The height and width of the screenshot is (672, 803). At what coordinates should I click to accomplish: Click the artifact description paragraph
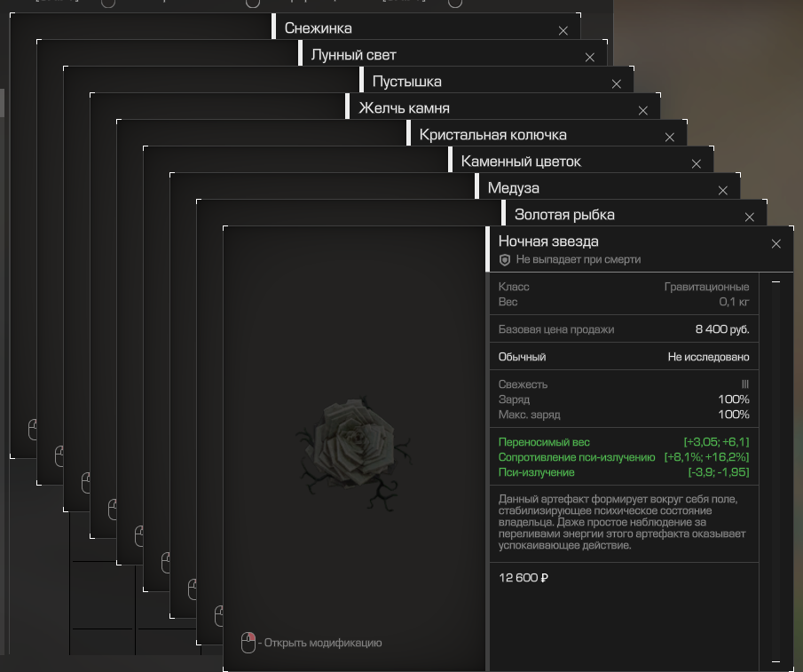pyautogui.click(x=622, y=522)
